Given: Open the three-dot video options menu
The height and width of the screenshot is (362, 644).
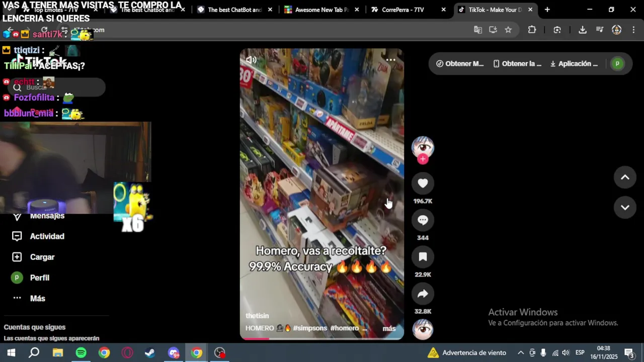Looking at the screenshot, I should click(x=391, y=60).
